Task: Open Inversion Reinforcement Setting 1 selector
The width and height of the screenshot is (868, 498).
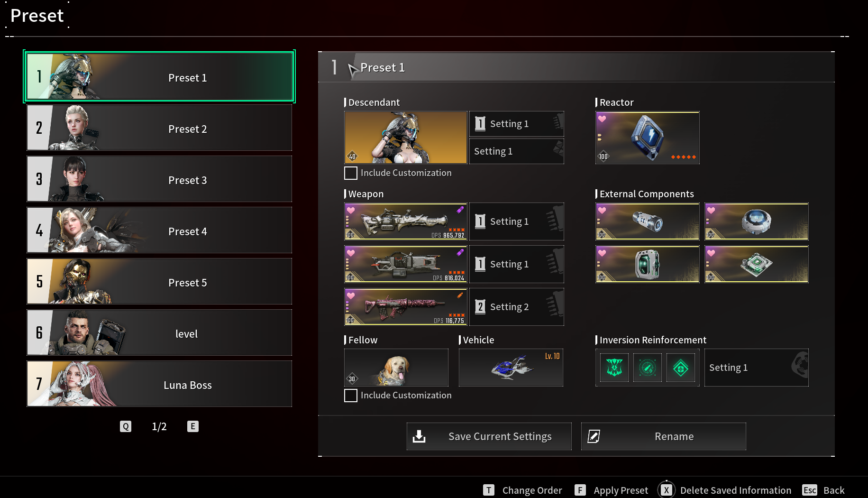Action: (x=756, y=368)
